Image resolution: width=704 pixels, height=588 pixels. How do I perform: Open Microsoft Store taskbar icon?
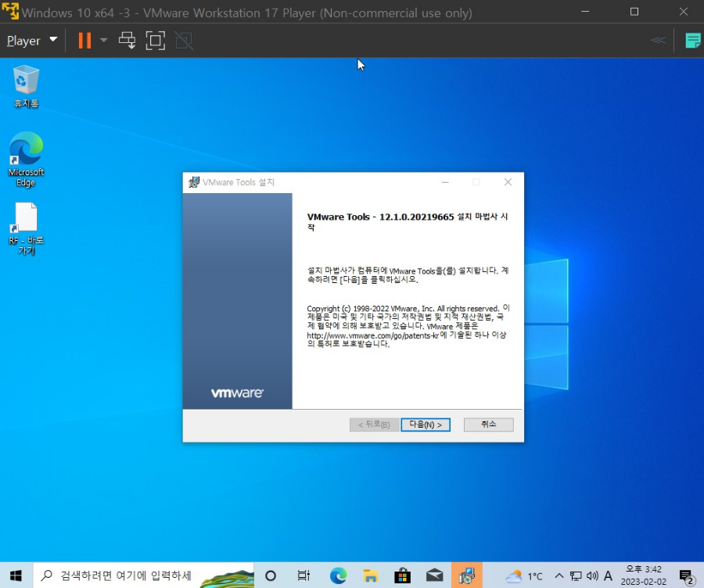[x=402, y=575]
